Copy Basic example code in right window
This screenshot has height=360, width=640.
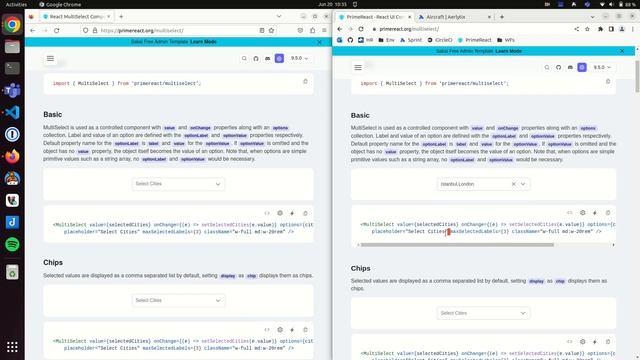608,213
